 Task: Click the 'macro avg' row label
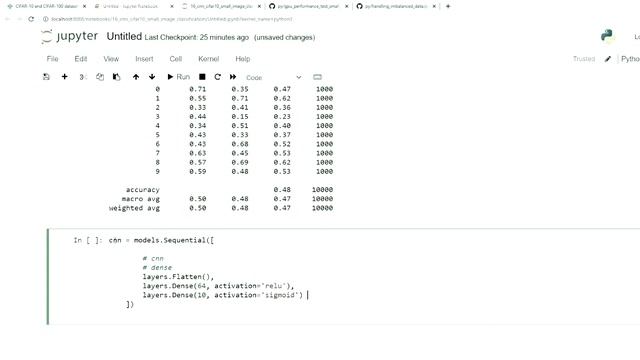tap(140, 199)
